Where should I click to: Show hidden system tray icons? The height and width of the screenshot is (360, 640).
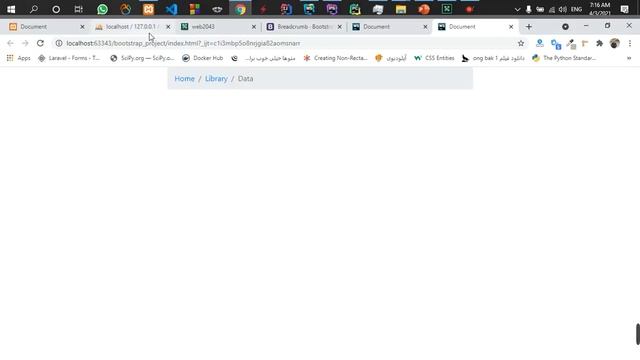pos(517,9)
